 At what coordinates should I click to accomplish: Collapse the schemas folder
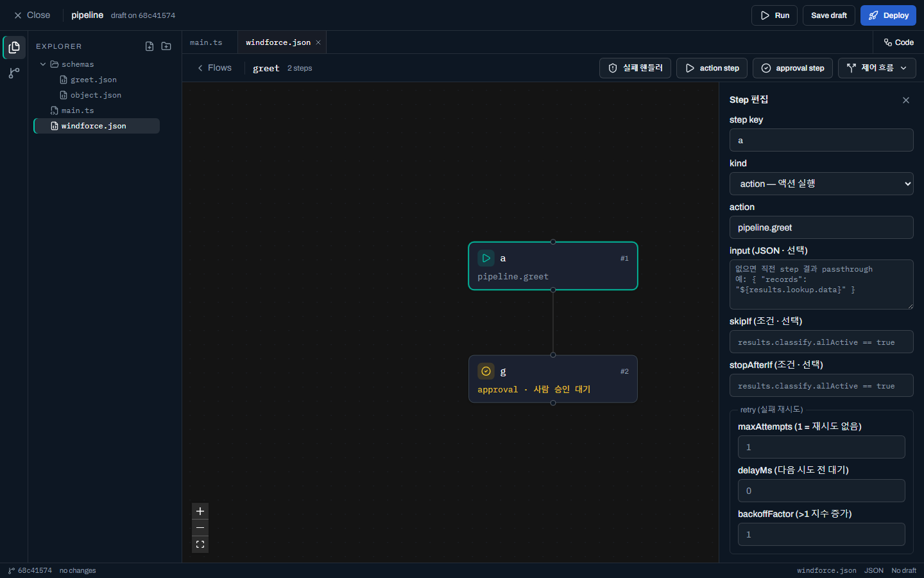(x=43, y=64)
